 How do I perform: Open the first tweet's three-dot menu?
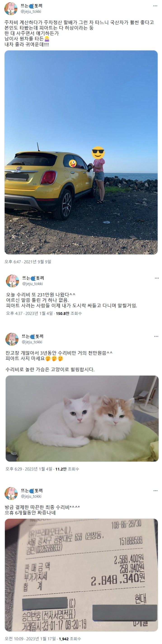click(x=155, y=6)
